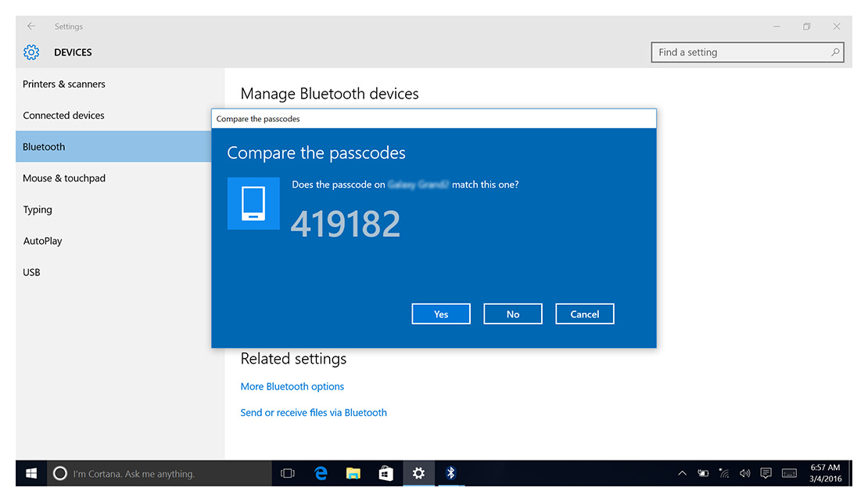
Task: Open the Windows Start menu
Action: 31,473
